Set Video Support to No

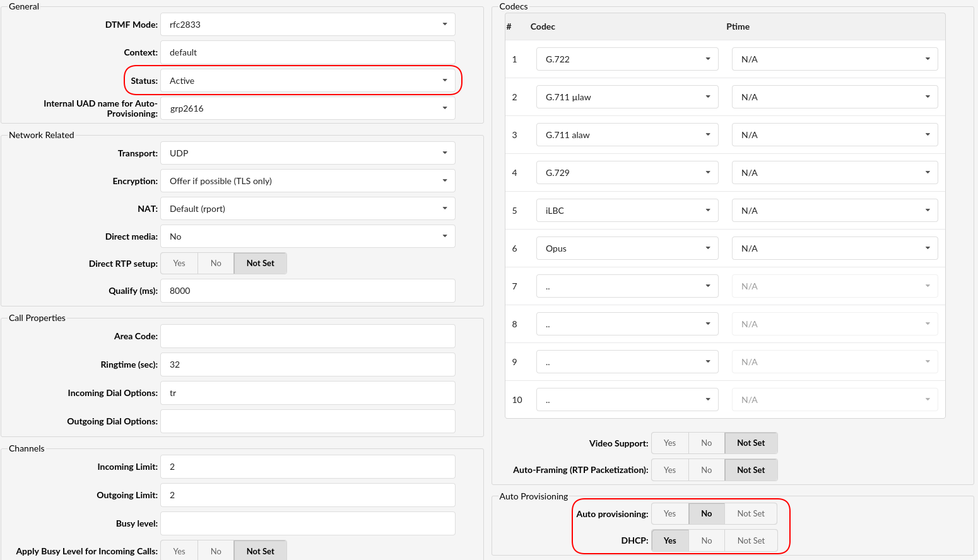pos(706,443)
